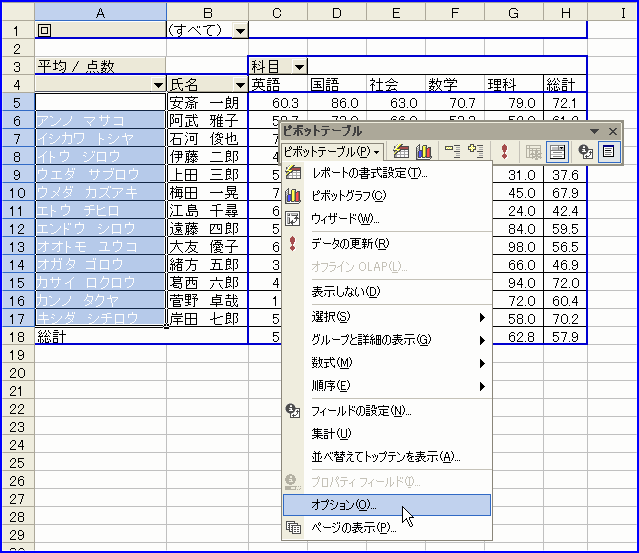Click the Format Report toolbar icon
639x553 pixels.
[x=401, y=152]
